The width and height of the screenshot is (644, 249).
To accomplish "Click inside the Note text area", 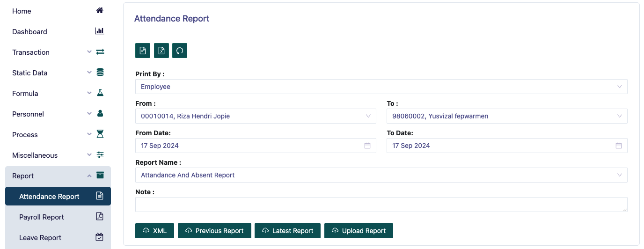I will [x=381, y=205].
